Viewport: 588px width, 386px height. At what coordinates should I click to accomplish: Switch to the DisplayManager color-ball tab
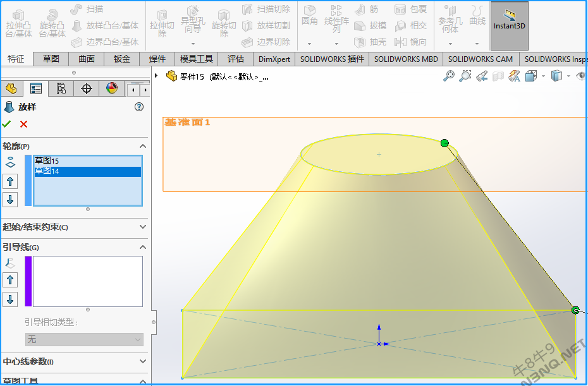pyautogui.click(x=112, y=89)
